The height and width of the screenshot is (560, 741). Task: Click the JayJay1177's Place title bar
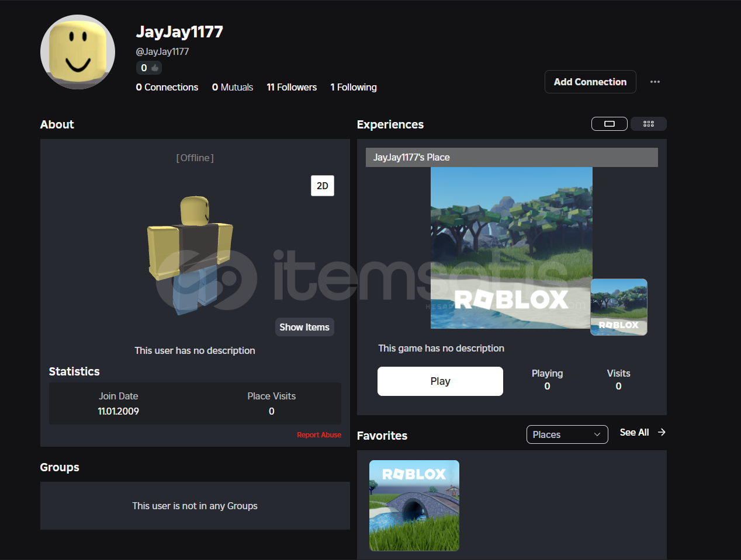click(512, 157)
